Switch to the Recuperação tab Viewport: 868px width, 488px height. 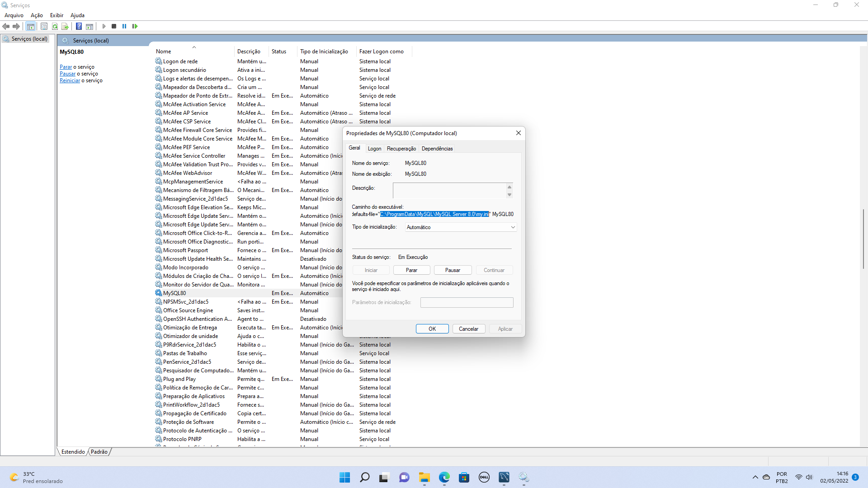pyautogui.click(x=401, y=149)
